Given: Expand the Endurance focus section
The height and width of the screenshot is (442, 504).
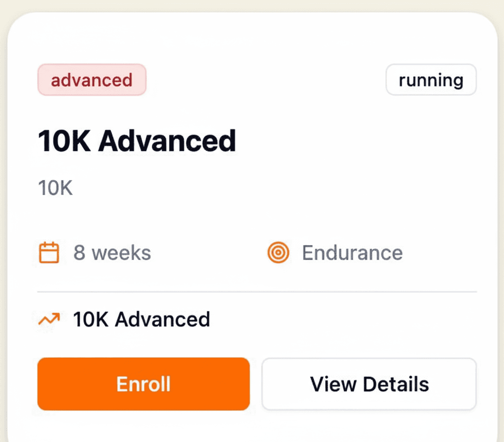Looking at the screenshot, I should 352,252.
